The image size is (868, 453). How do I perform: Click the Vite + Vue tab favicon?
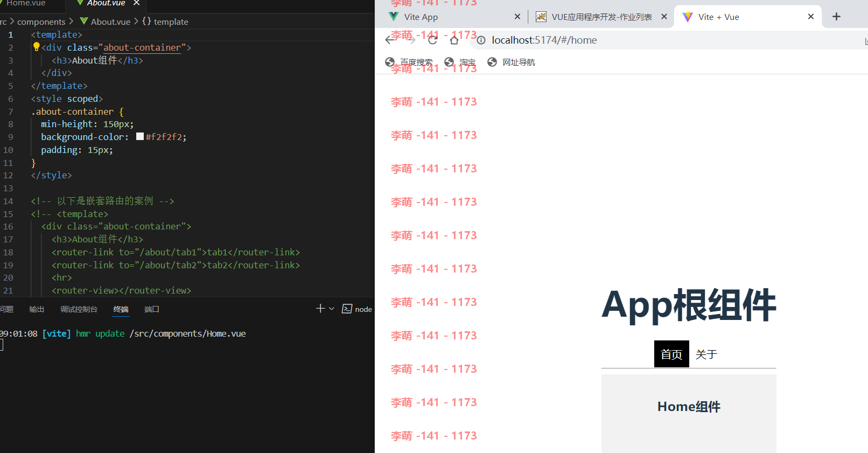688,17
